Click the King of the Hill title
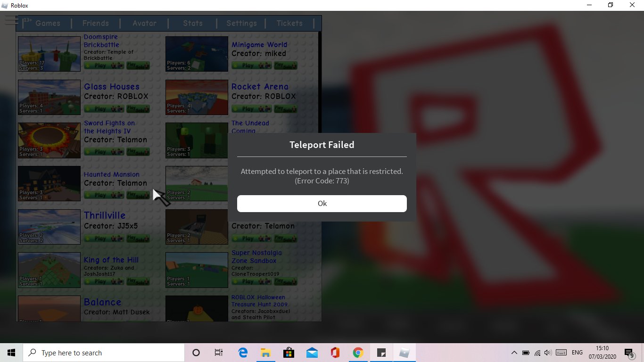The width and height of the screenshot is (644, 362). [x=111, y=260]
